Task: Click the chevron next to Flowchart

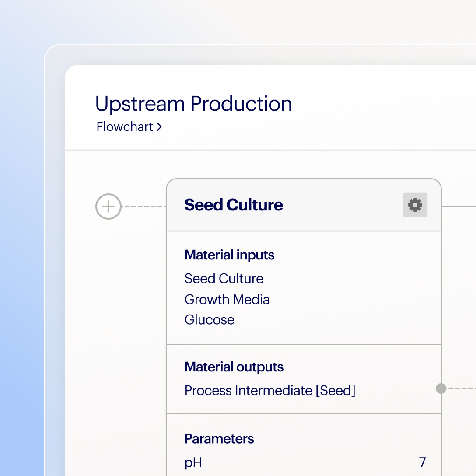Action: point(159,127)
